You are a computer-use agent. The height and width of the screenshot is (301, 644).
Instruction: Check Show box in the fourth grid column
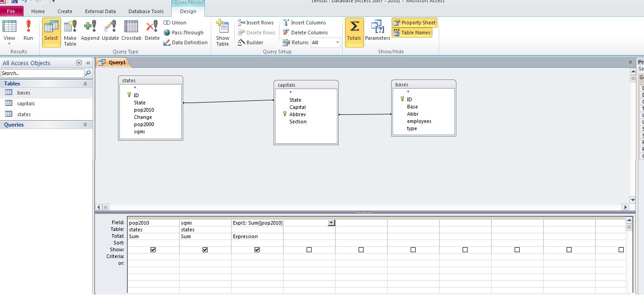[309, 249]
